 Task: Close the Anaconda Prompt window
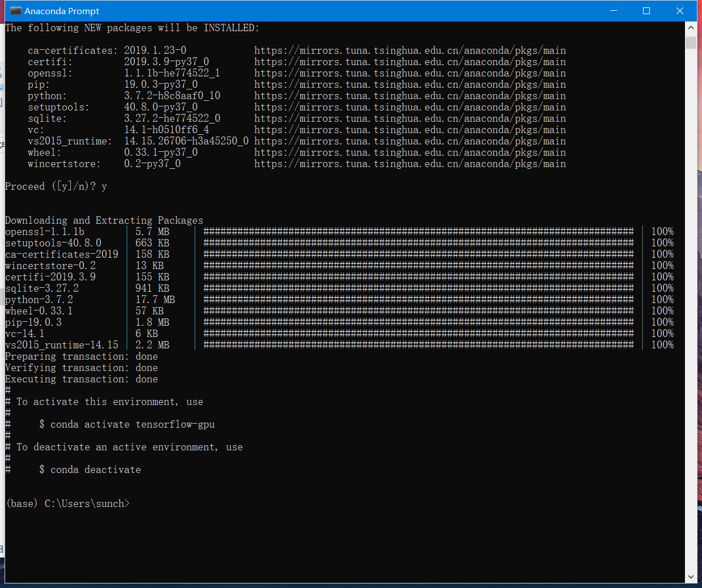coord(680,11)
